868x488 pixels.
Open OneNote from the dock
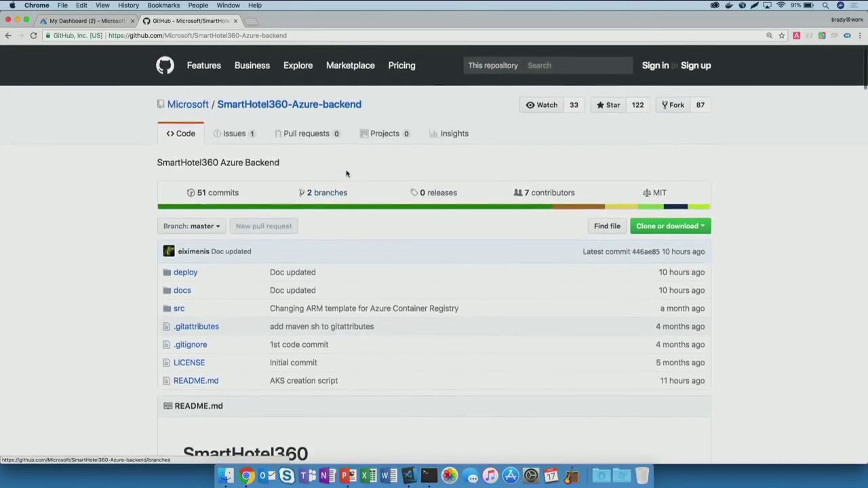point(328,475)
